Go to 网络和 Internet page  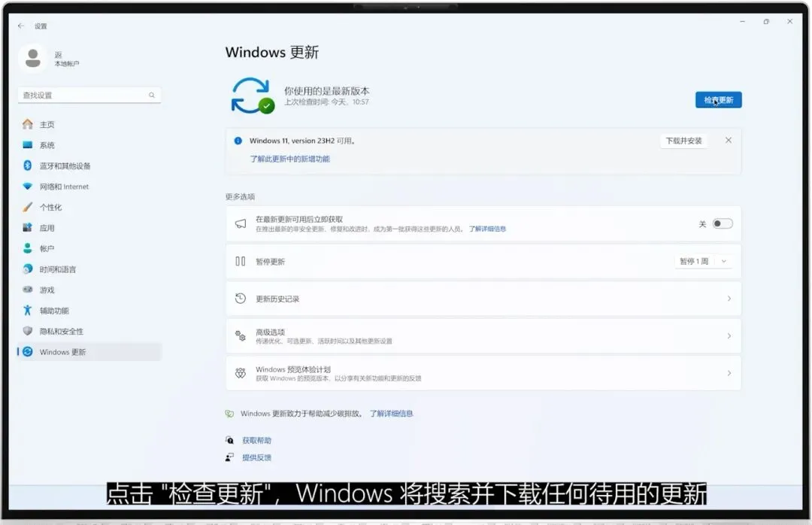pyautogui.click(x=64, y=187)
